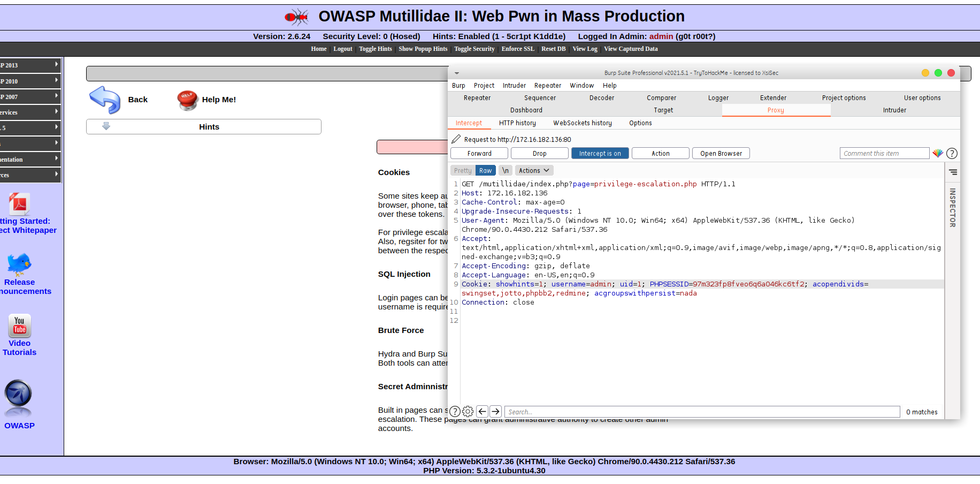Expand the OWASP 2010 sidebar menu
Viewport: 980px width, 484px height.
click(30, 81)
